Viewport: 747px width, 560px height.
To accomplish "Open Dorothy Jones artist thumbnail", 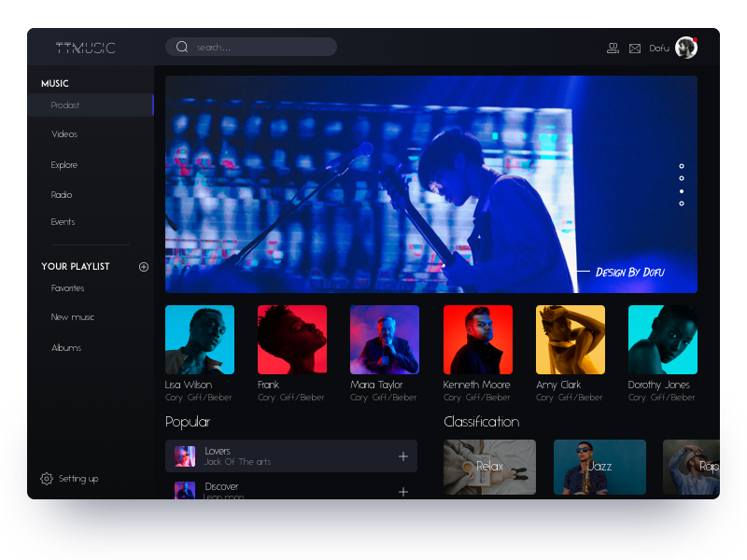I will (663, 340).
